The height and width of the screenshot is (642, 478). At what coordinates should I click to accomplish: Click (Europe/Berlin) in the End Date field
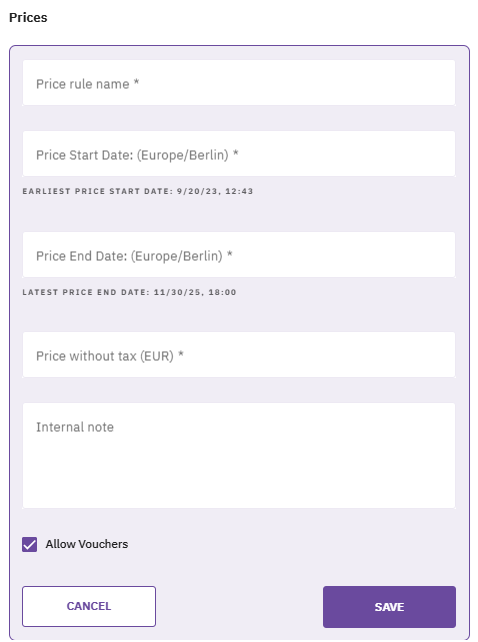pyautogui.click(x=177, y=256)
